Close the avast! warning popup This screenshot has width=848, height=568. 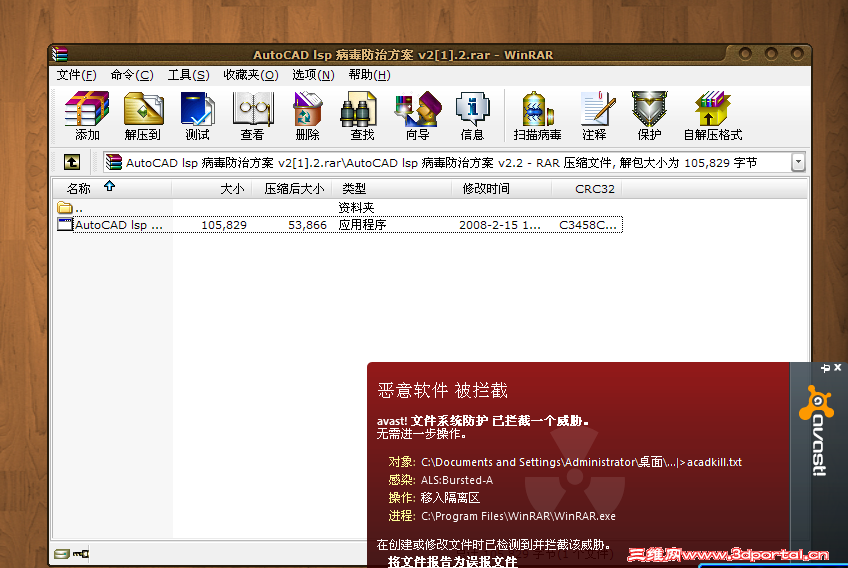(x=838, y=367)
